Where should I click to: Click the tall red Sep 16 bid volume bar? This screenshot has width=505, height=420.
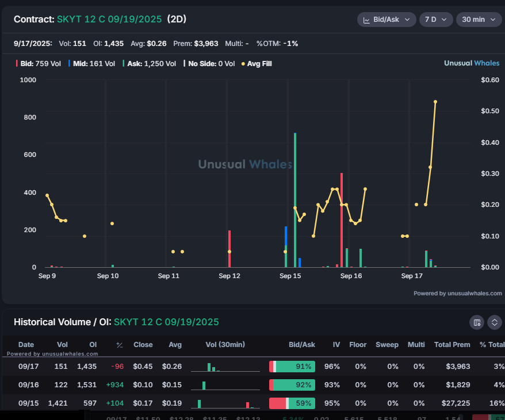point(342,220)
